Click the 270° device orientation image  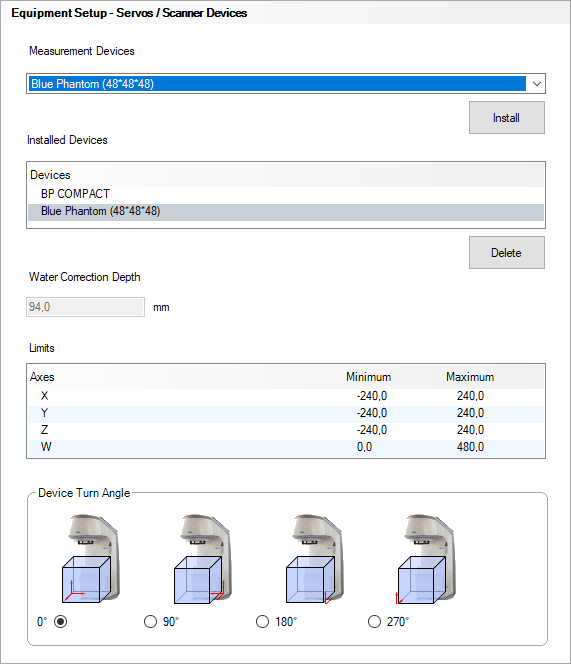coord(427,559)
